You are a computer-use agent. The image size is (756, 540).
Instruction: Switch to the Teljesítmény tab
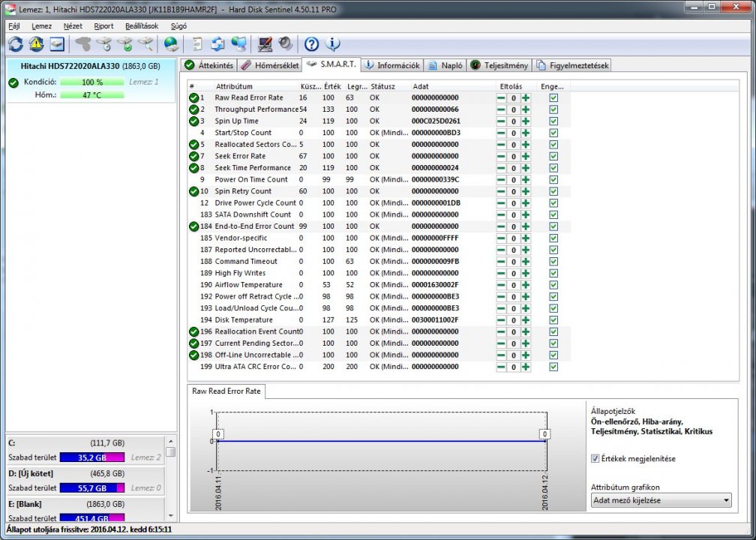click(499, 65)
